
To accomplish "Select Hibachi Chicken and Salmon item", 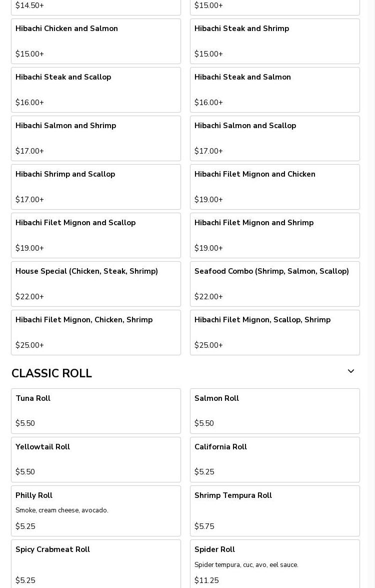I will coord(95,41).
